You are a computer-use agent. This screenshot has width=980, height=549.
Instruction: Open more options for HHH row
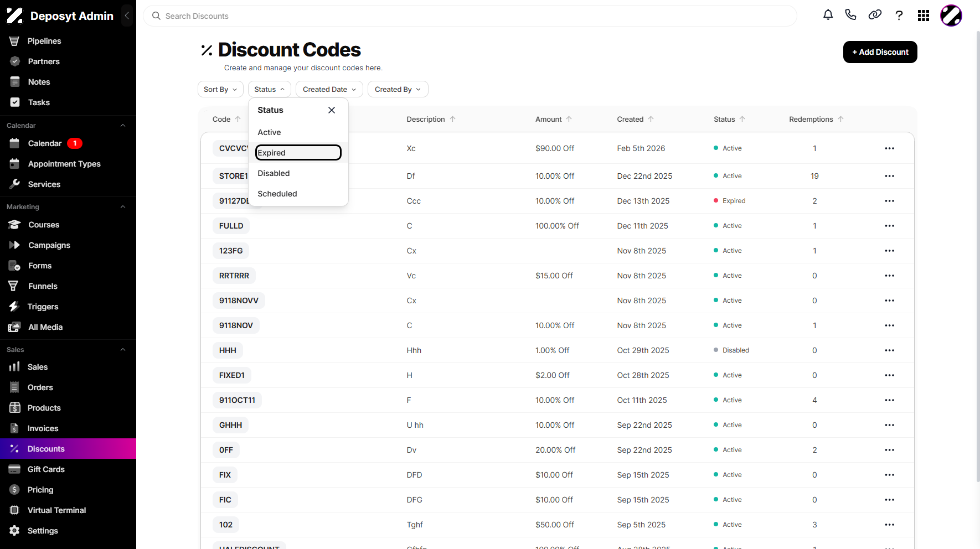[x=889, y=350]
